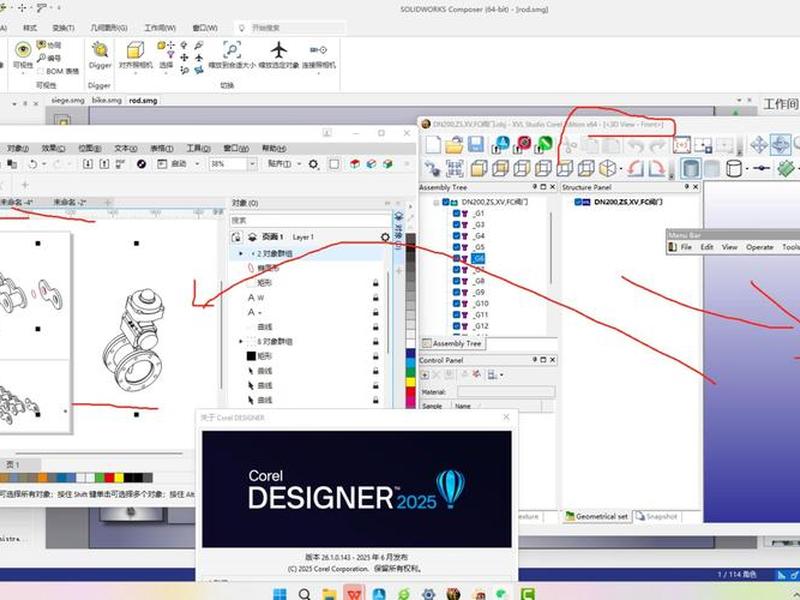The width and height of the screenshot is (800, 600).
Task: Pick the green swatch in the bottom document palette
Action: (100, 478)
